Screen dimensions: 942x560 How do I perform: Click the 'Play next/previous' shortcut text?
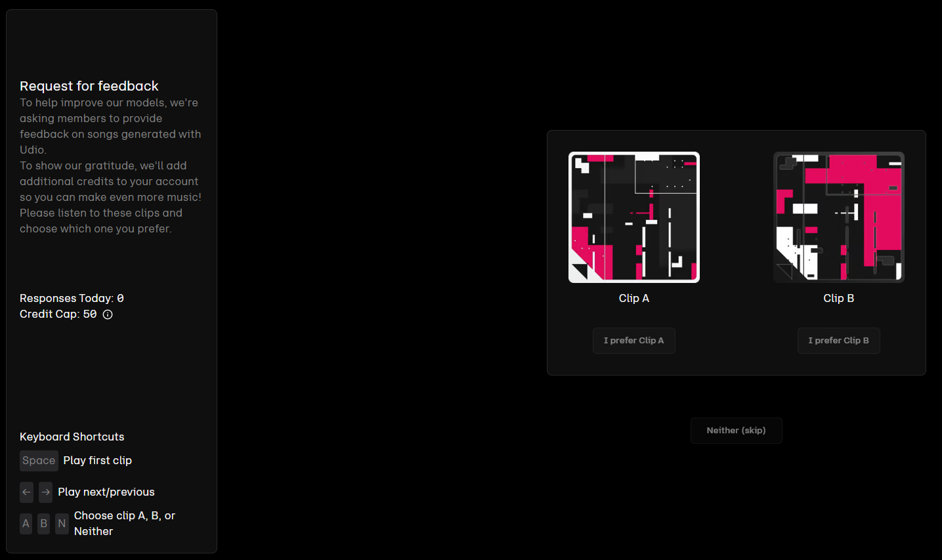coord(106,492)
